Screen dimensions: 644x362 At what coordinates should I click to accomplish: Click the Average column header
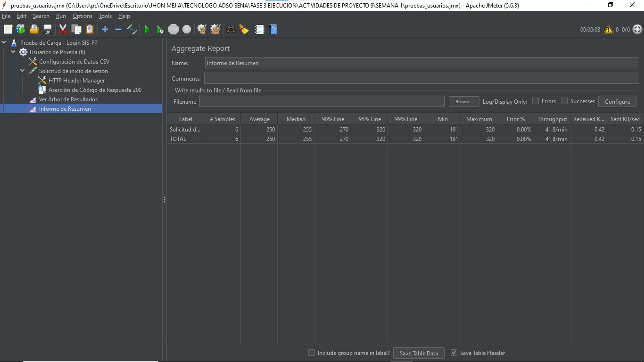259,119
